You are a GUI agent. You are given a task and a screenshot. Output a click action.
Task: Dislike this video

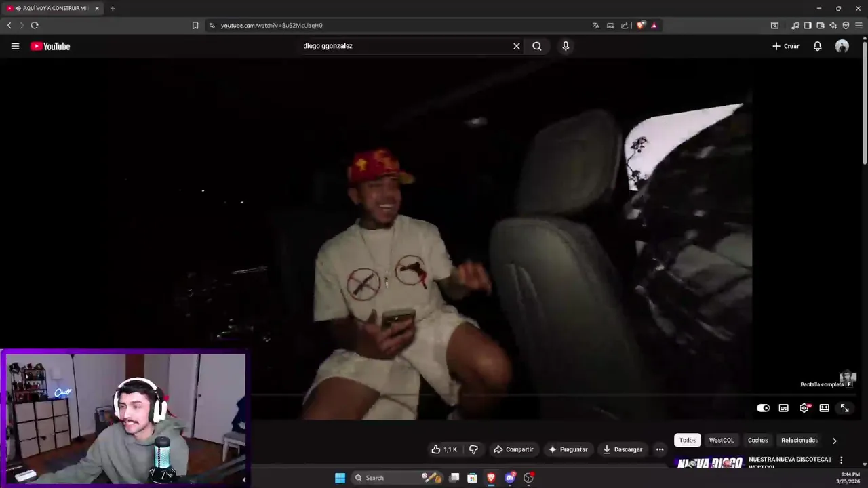(x=473, y=449)
